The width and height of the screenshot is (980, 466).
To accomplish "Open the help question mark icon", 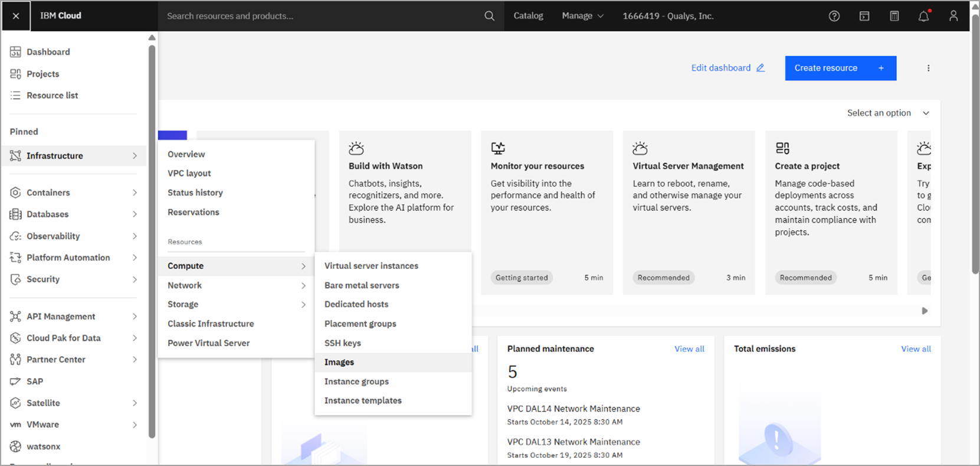I will tap(834, 16).
